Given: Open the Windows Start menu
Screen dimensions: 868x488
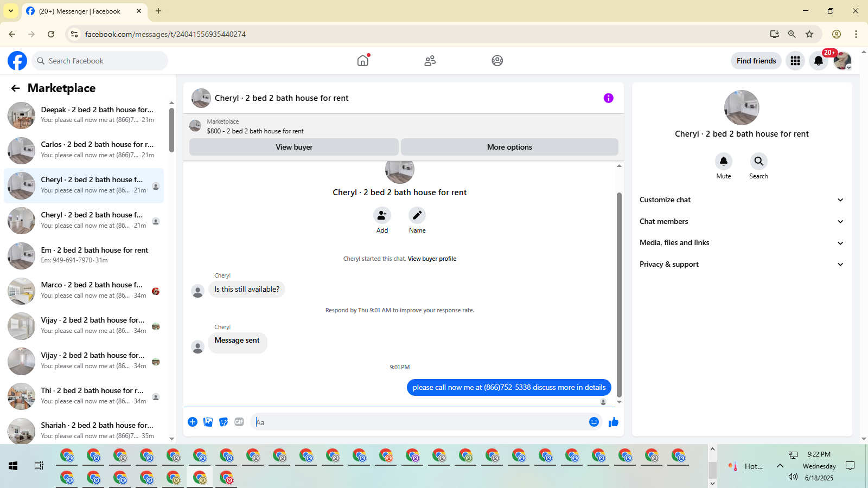Looking at the screenshot, I should [13, 466].
